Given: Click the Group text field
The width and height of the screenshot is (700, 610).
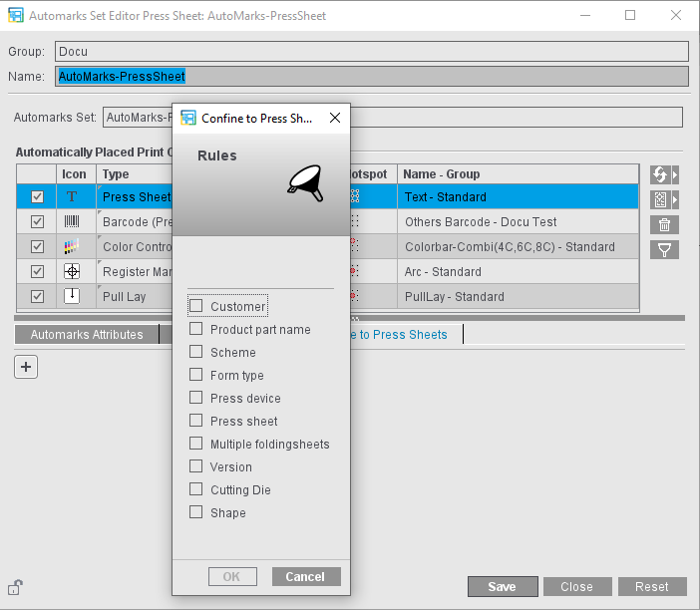Looking at the screenshot, I should coord(371,51).
